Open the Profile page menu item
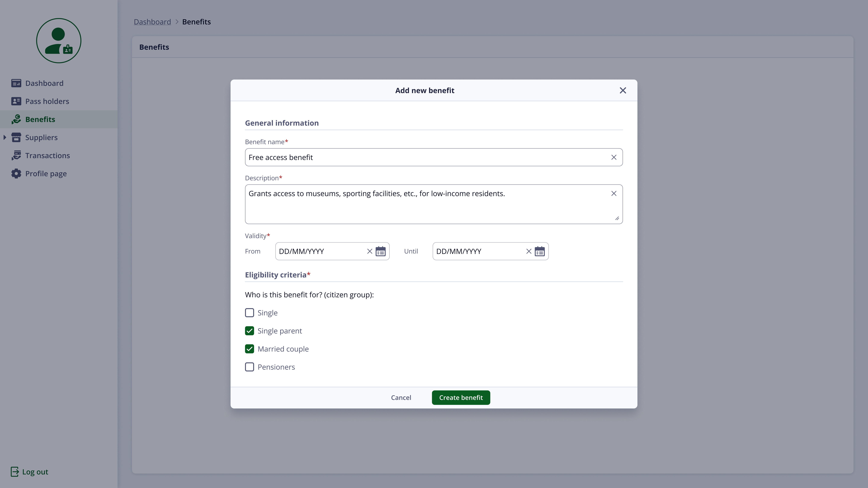 coord(46,174)
